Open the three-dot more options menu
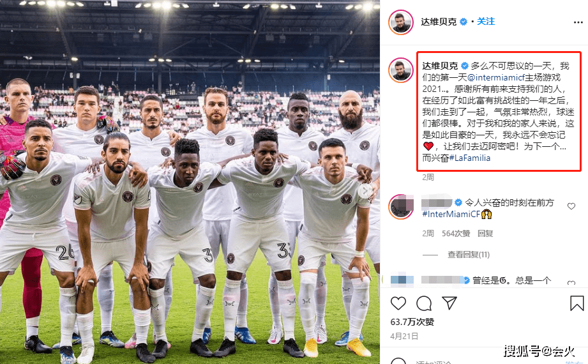 click(x=578, y=22)
